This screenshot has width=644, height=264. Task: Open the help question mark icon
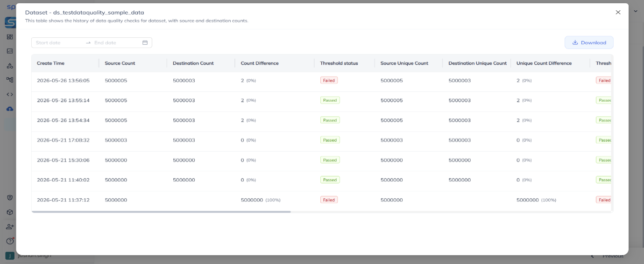[x=10, y=241]
